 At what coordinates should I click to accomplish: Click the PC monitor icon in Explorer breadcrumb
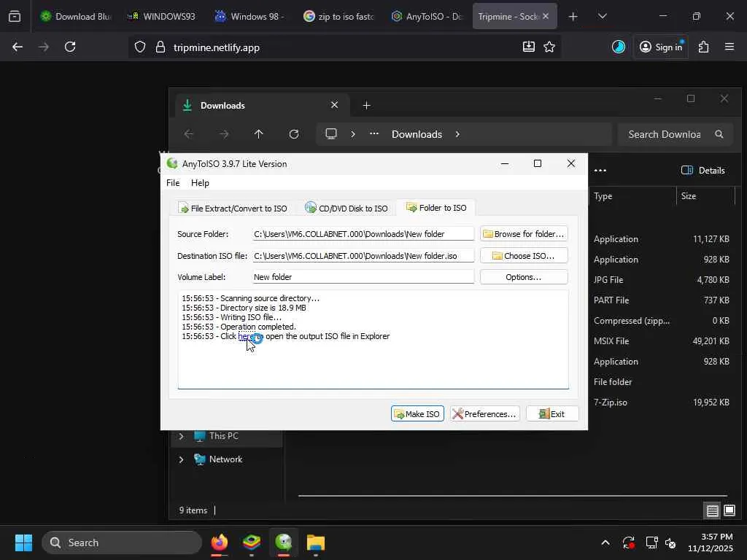click(331, 134)
